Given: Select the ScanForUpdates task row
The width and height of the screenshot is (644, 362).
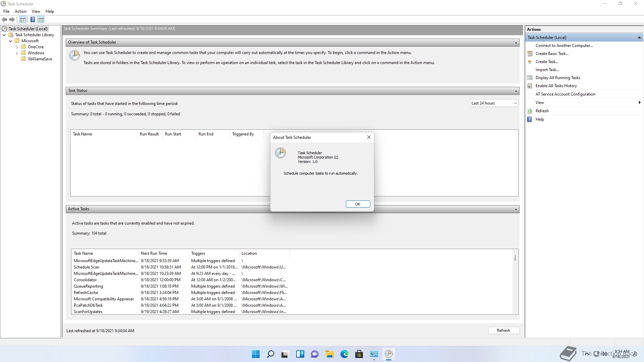Looking at the screenshot, I should [x=181, y=312].
